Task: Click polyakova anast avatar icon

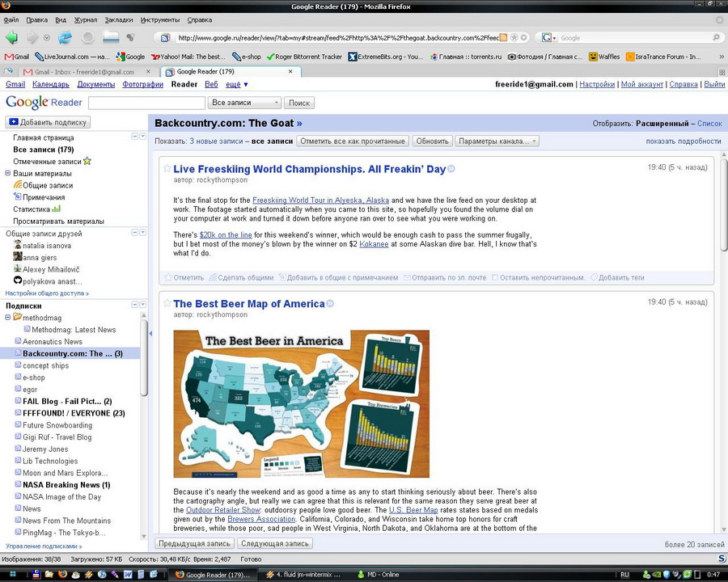Action: point(18,280)
